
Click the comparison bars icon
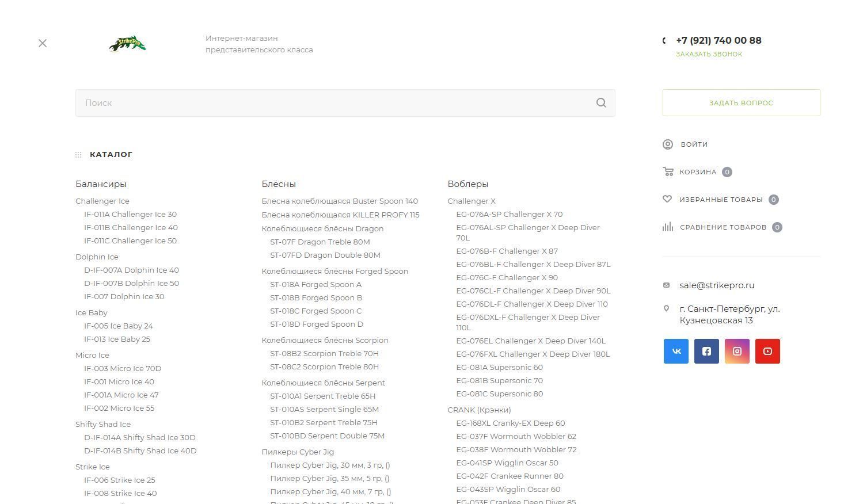point(668,227)
